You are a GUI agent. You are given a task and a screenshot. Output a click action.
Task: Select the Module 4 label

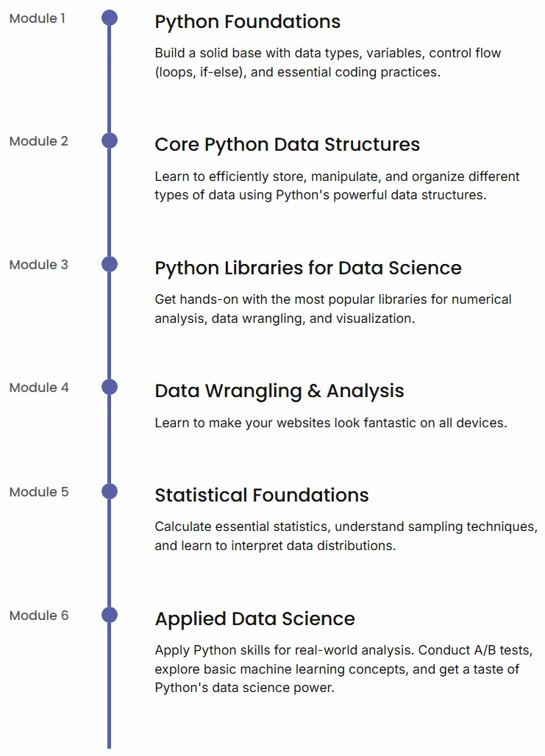click(39, 388)
